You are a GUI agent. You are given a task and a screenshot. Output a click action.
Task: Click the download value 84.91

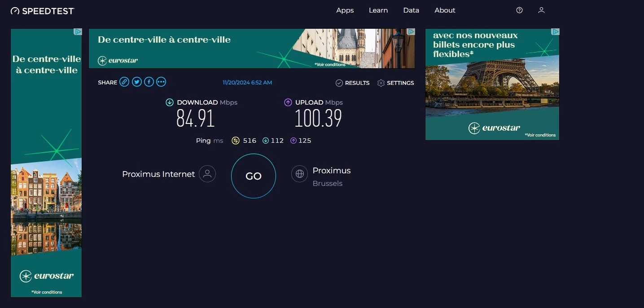point(196,119)
